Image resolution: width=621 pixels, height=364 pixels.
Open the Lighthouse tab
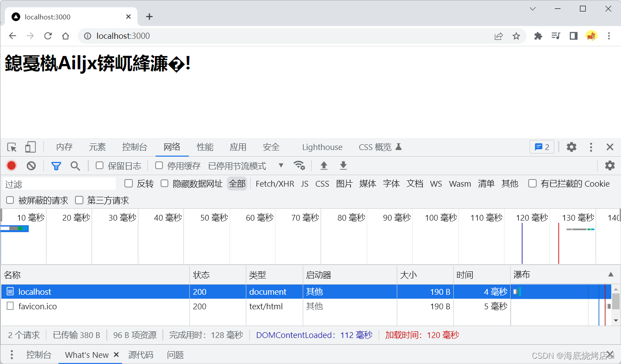coord(322,147)
